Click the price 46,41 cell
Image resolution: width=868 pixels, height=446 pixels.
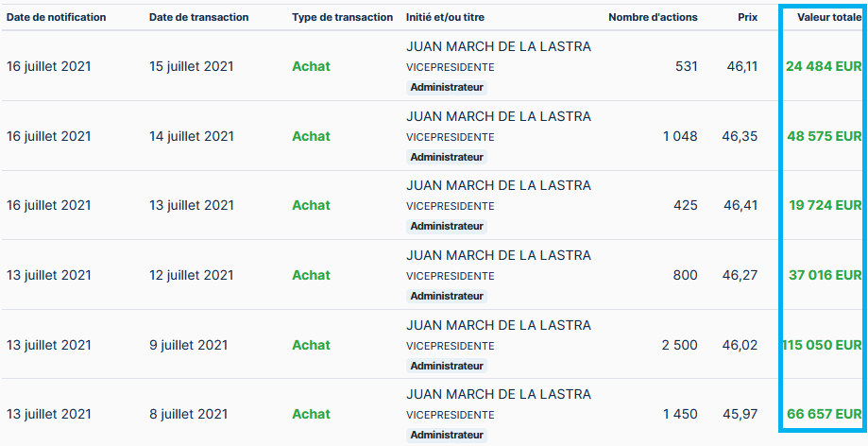(740, 205)
